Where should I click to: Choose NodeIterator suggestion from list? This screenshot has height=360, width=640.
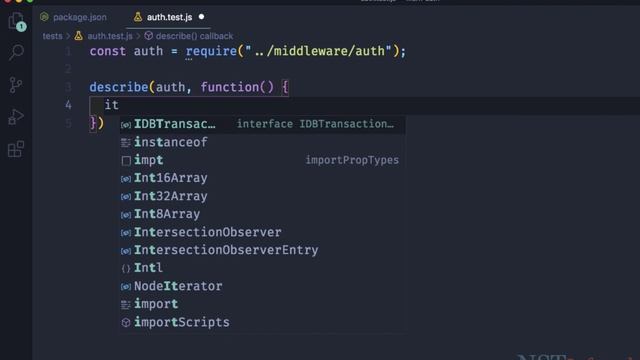(262, 286)
